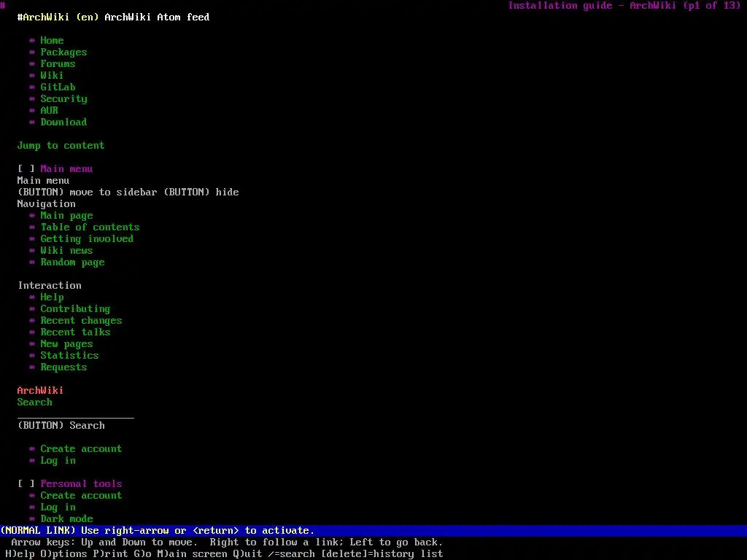View Recent changes
Viewport: 747px width, 560px height.
pyautogui.click(x=82, y=321)
